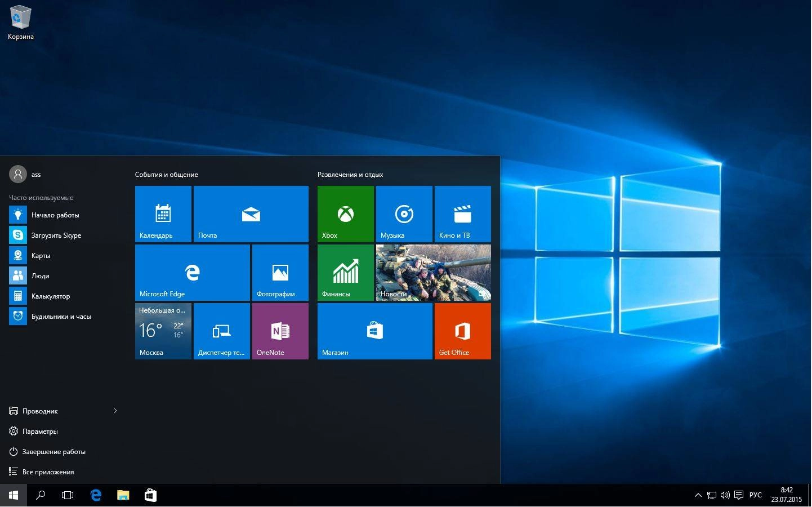Image resolution: width=812 pixels, height=507 pixels.
Task: Select the Корзина (Recycle Bin) desktop icon
Action: 21,23
